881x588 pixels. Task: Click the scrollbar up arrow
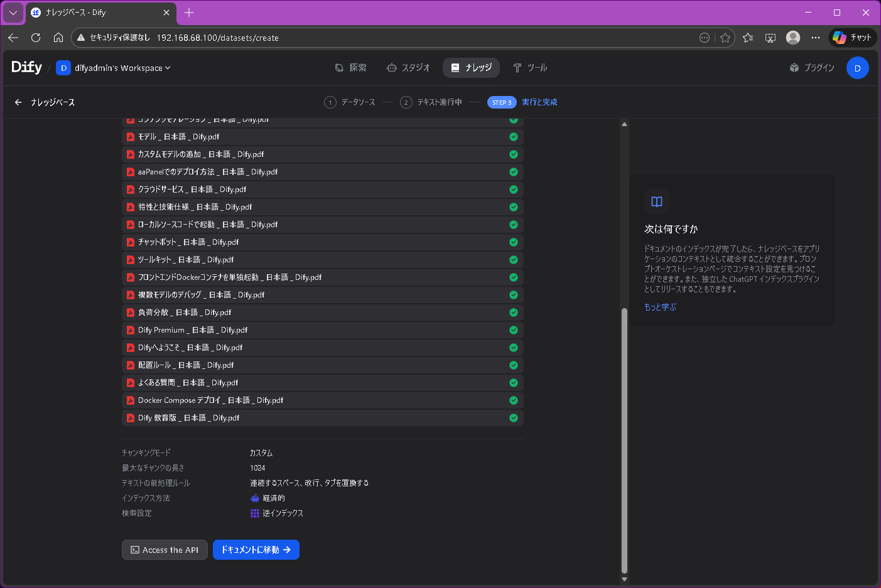(x=624, y=124)
